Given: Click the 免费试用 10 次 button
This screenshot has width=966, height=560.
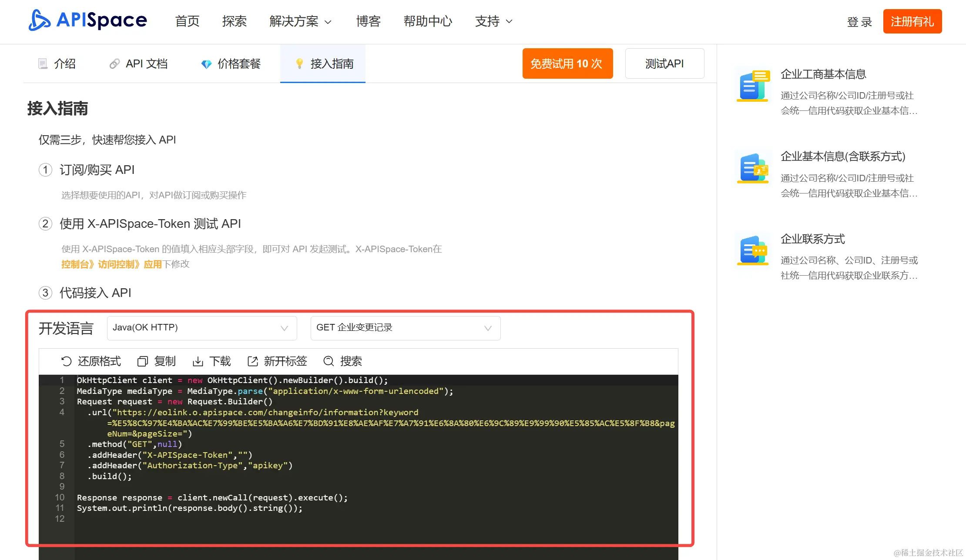Looking at the screenshot, I should click(567, 63).
